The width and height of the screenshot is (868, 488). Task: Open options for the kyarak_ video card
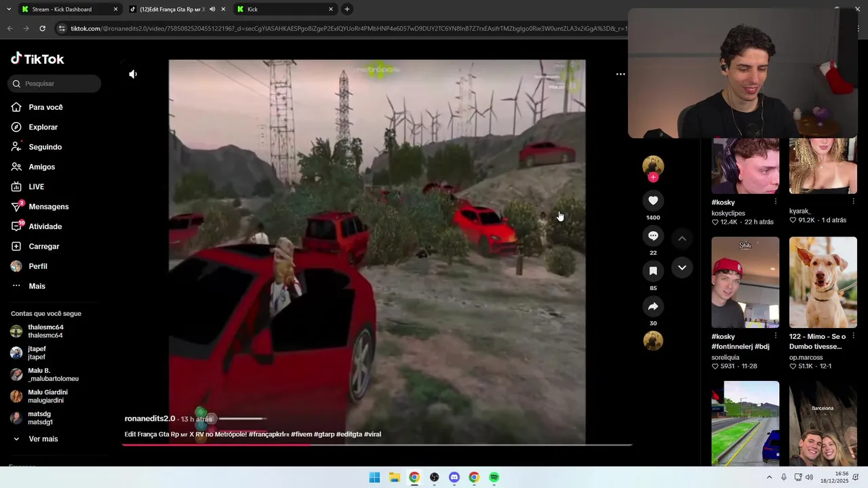[x=853, y=201]
